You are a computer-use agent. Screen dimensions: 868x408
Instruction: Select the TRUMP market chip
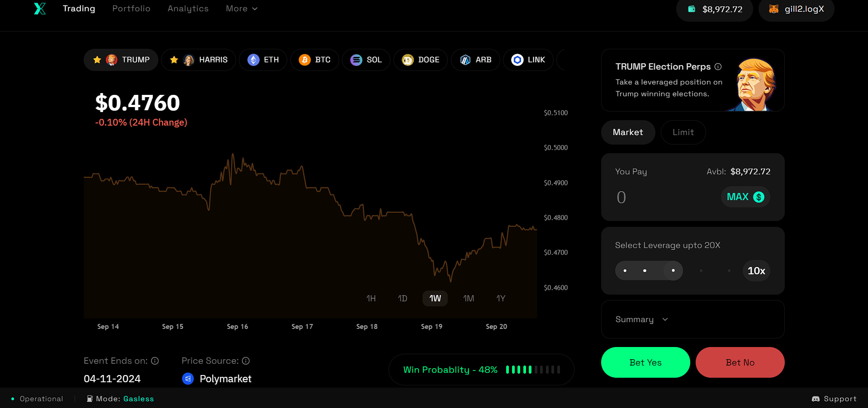[121, 60]
